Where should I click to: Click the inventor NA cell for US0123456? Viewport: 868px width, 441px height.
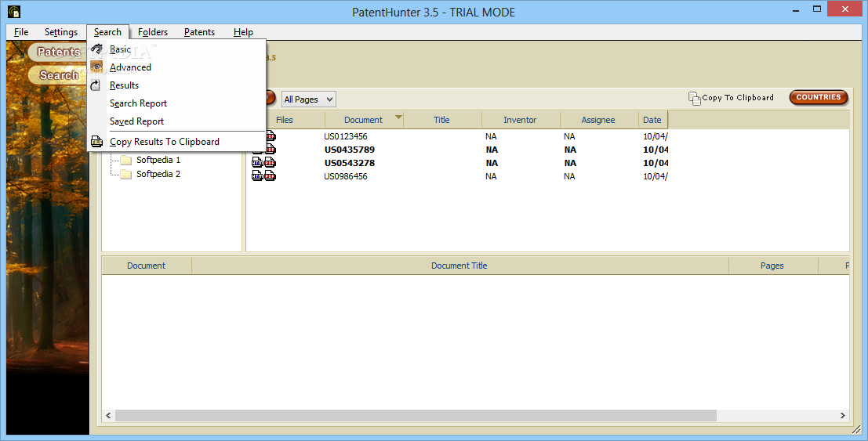[491, 136]
